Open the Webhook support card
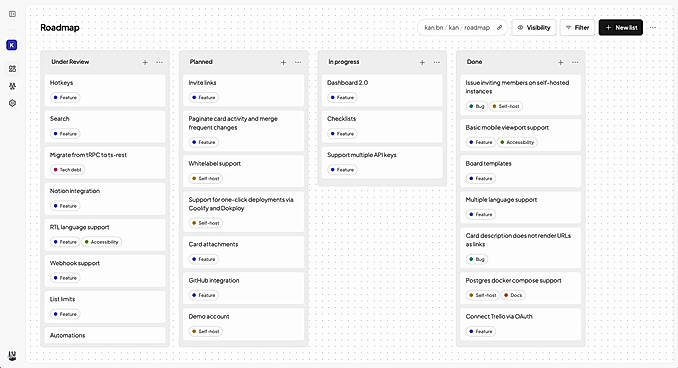Viewport: 678px width, 368px height. (x=105, y=271)
